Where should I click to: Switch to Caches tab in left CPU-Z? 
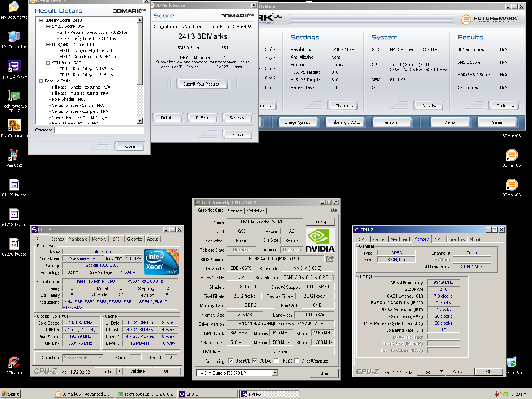57,239
